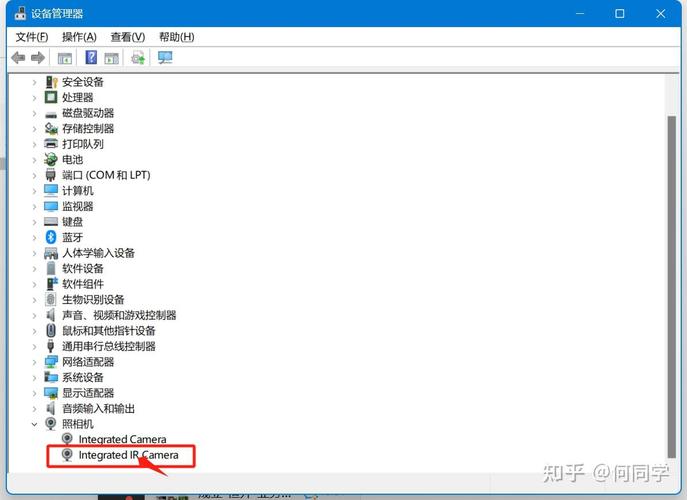Click the update driver toolbar icon
Viewport: 687px width, 500px height.
point(138,57)
